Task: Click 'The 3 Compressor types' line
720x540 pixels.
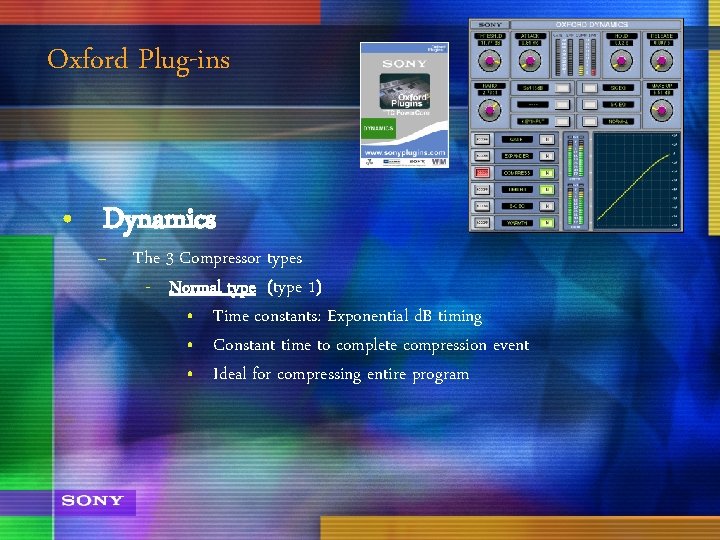Action: click(218, 259)
